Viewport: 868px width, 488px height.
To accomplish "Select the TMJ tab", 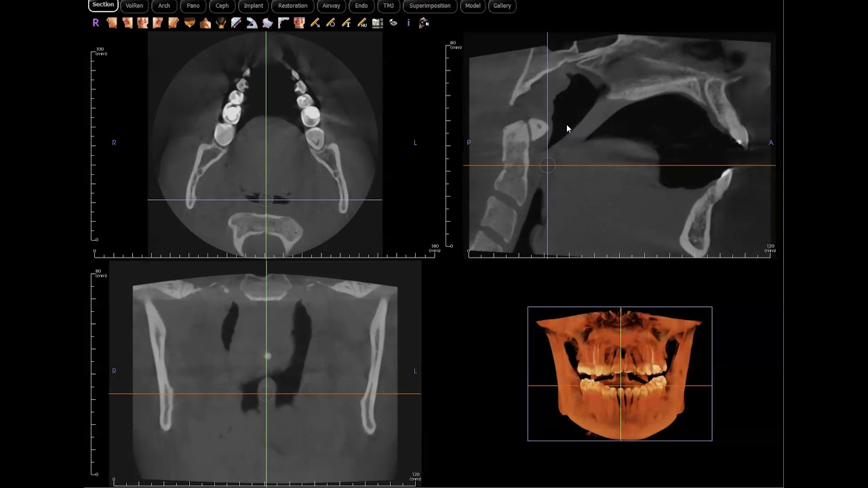I will click(x=389, y=5).
